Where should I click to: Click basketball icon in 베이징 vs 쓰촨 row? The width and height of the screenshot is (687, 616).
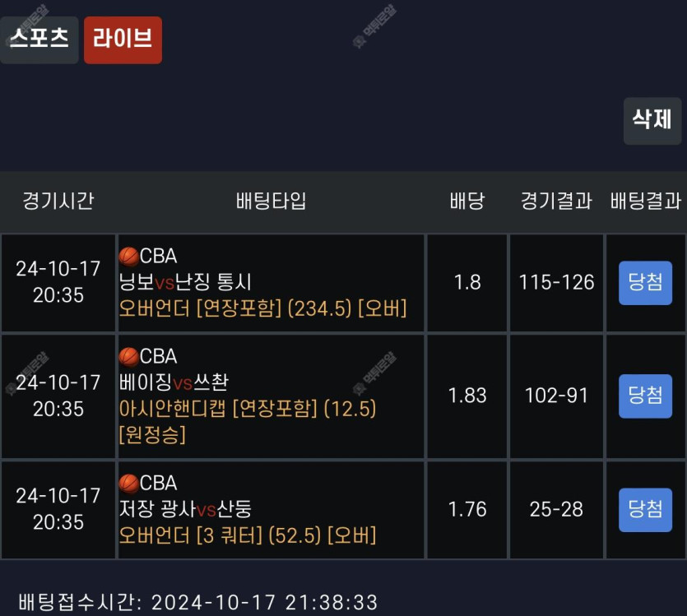[129, 357]
